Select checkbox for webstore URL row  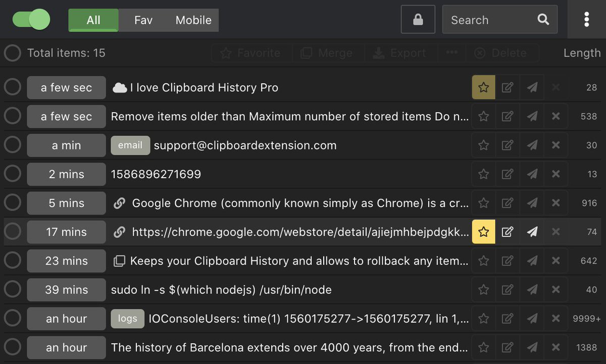12,232
